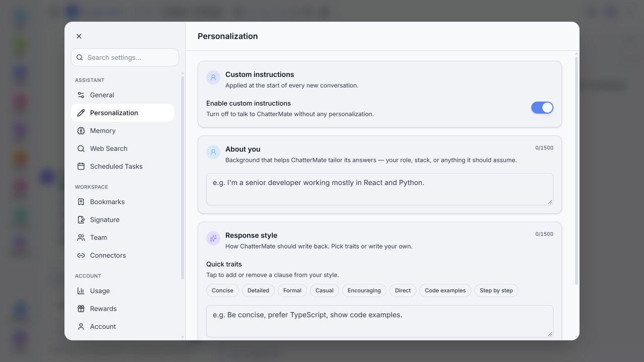644x362 pixels.
Task: Open the Usage page under Account
Action: [x=122, y=291]
